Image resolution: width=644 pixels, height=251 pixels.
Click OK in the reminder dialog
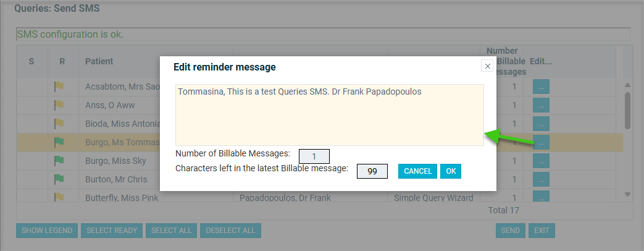tap(451, 171)
